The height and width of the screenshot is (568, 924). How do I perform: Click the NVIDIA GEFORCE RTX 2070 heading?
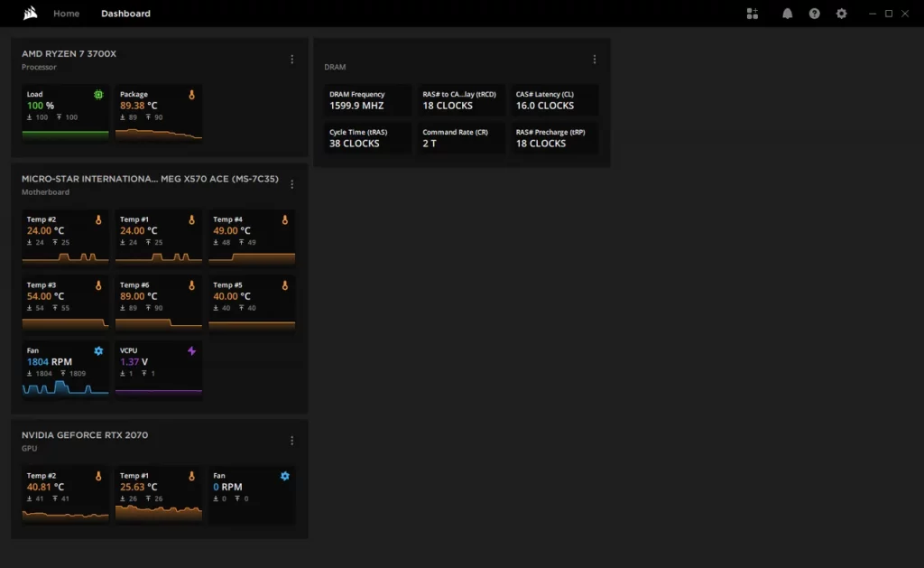[85, 434]
